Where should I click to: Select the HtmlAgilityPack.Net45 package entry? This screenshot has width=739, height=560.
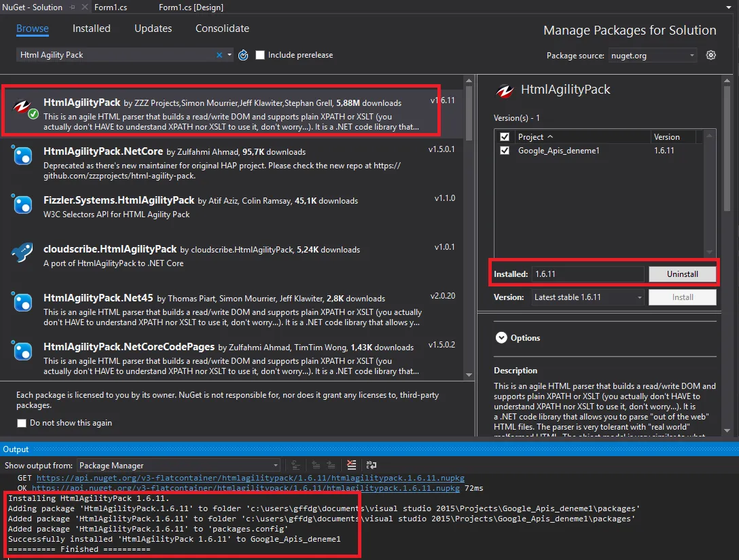[x=233, y=310]
